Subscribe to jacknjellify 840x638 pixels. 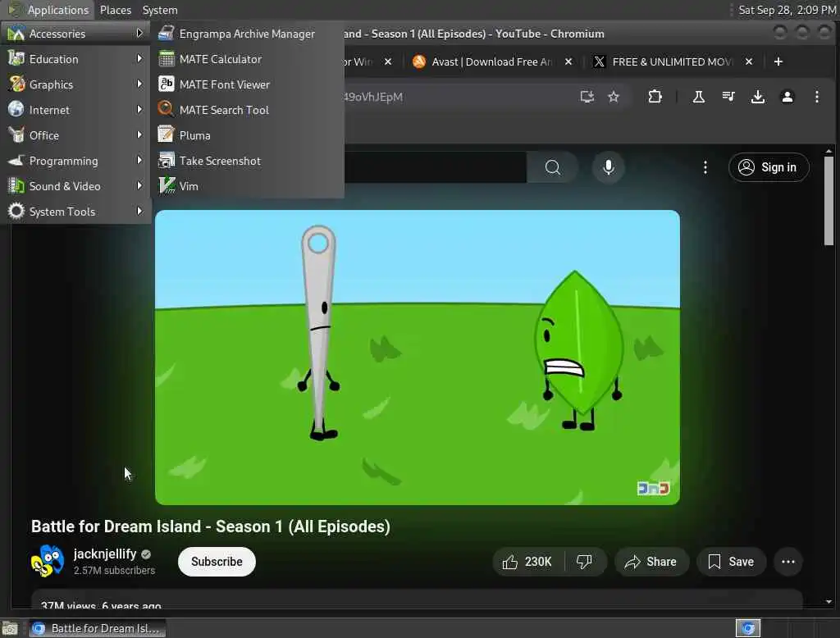tap(217, 562)
